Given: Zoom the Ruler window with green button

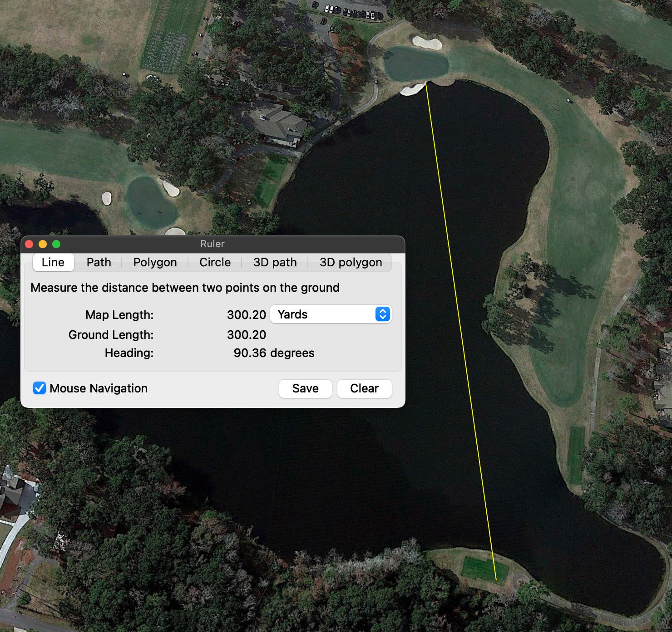Looking at the screenshot, I should [56, 244].
